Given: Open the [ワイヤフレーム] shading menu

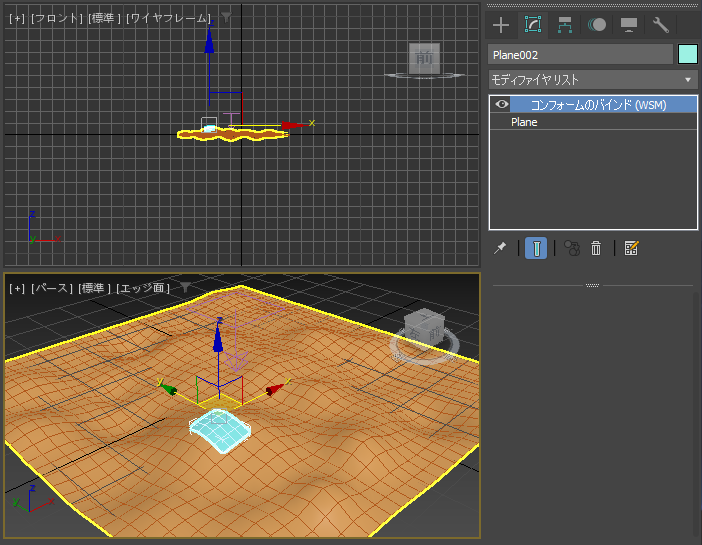Looking at the screenshot, I should (x=168, y=18).
